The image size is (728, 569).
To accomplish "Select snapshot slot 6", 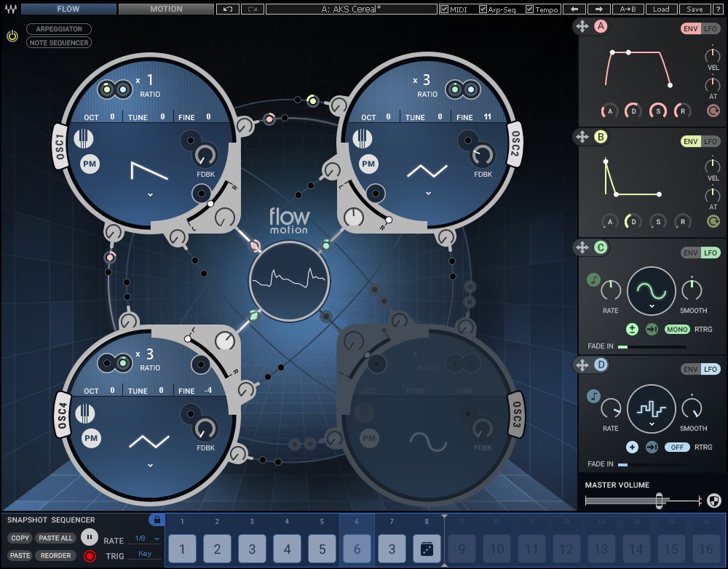I will point(357,549).
